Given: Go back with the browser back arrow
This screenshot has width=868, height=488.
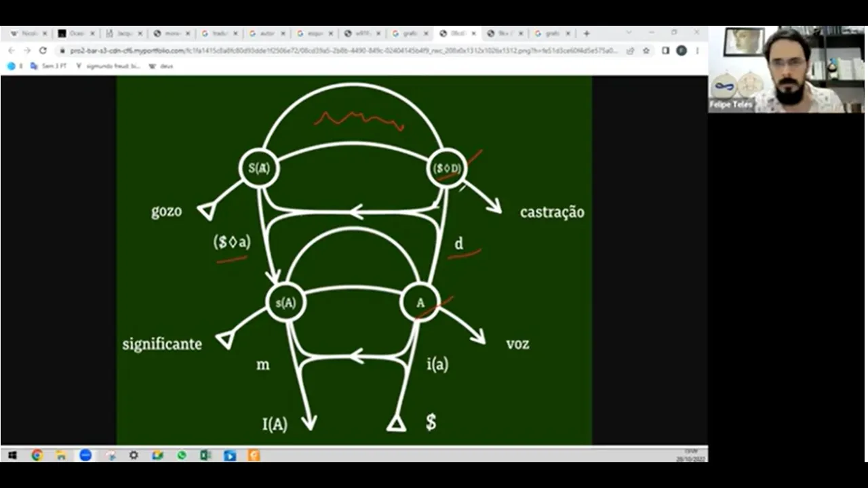Looking at the screenshot, I should tap(12, 51).
